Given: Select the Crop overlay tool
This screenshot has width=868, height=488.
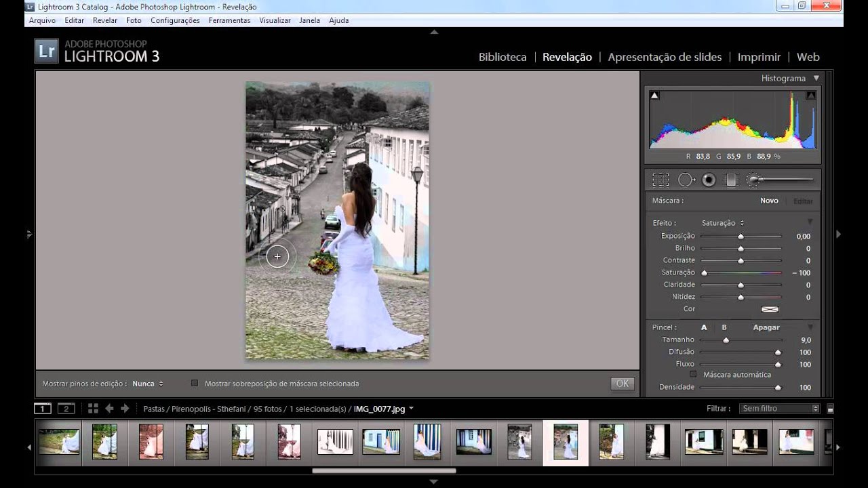Looking at the screenshot, I should click(x=660, y=180).
